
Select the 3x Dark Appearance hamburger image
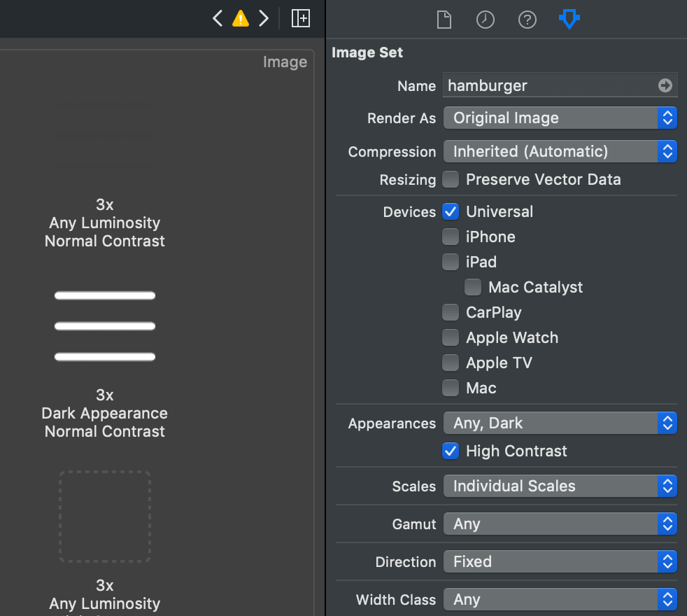click(x=105, y=326)
